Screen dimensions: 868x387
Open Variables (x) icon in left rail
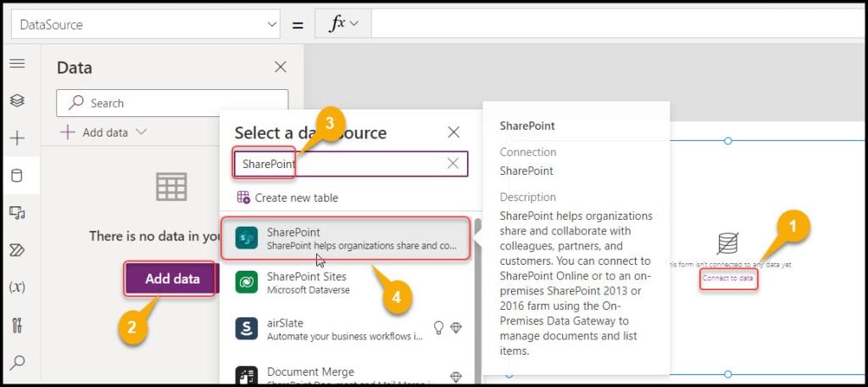point(17,287)
